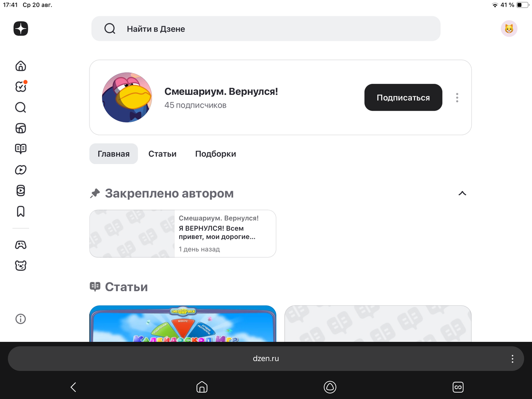Collapse the Закреплено автором section
Screen dimensions: 532x399
tap(462, 193)
